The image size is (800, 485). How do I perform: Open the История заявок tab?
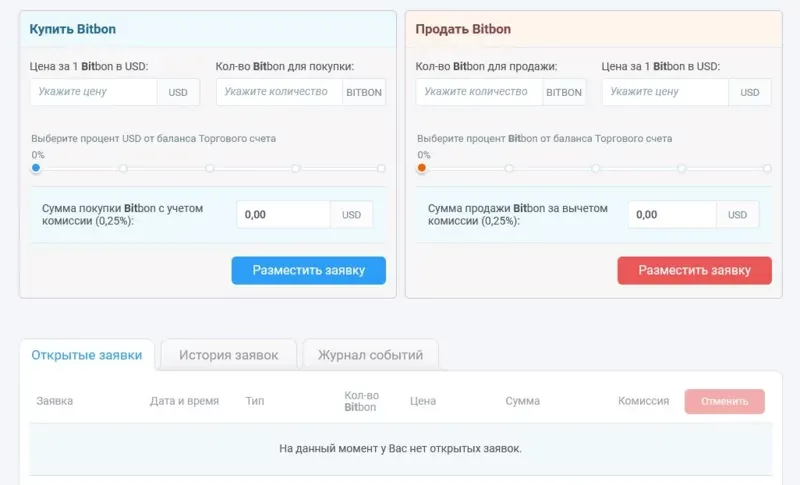[229, 355]
